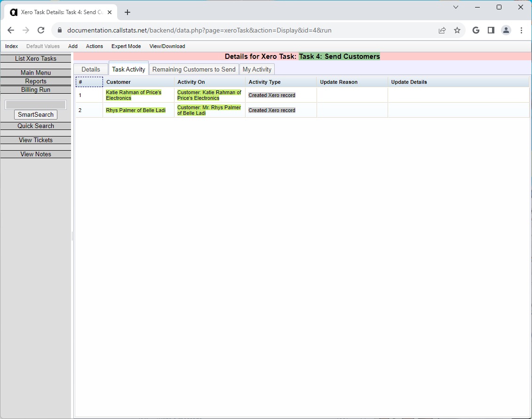Screen dimensions: 532x419
Task: Share this page via the share icon
Action: (442, 30)
